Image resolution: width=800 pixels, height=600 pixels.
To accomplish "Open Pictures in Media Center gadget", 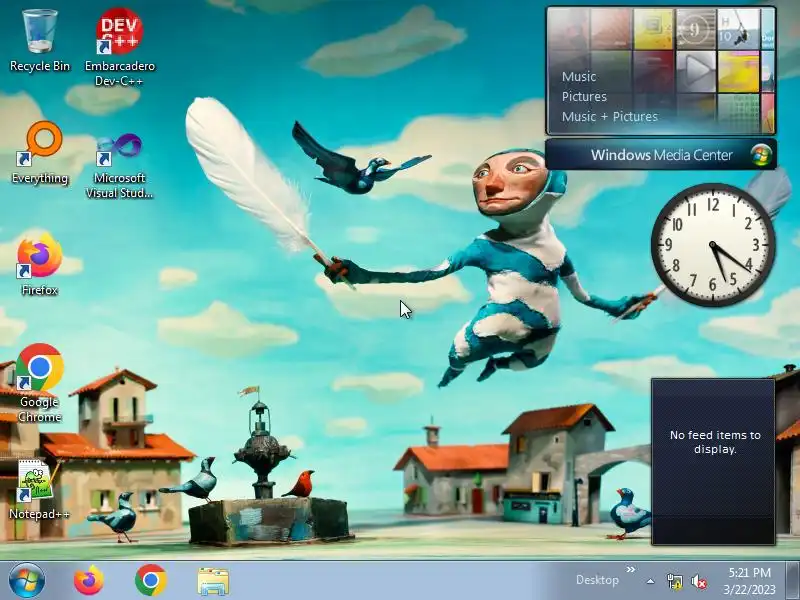I will [584, 96].
